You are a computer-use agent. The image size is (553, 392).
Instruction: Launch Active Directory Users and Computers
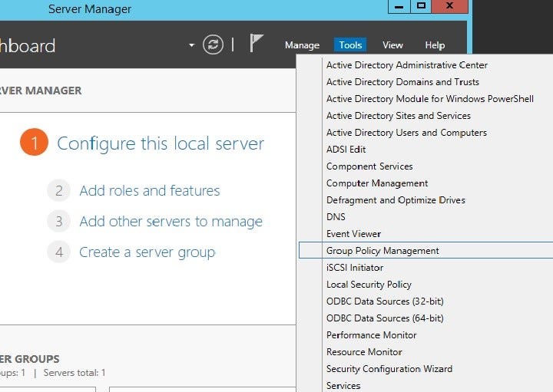[406, 133]
